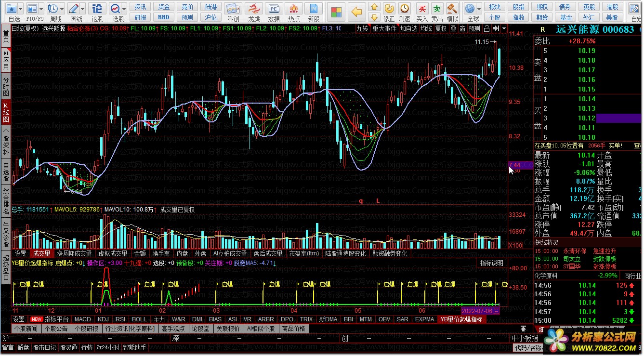This screenshot has height=356, width=644.
Task: Open the chart bar options dropdown arrow
Action: point(504,28)
